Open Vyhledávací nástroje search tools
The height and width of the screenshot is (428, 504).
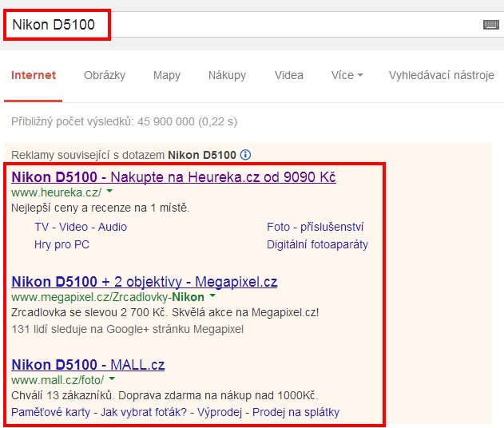(x=442, y=75)
